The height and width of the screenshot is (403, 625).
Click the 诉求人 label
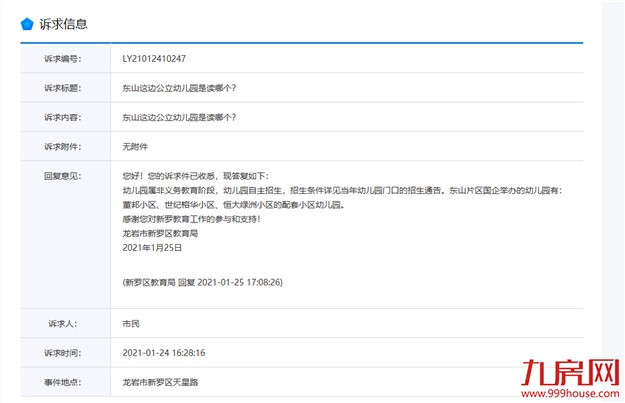coord(63,324)
